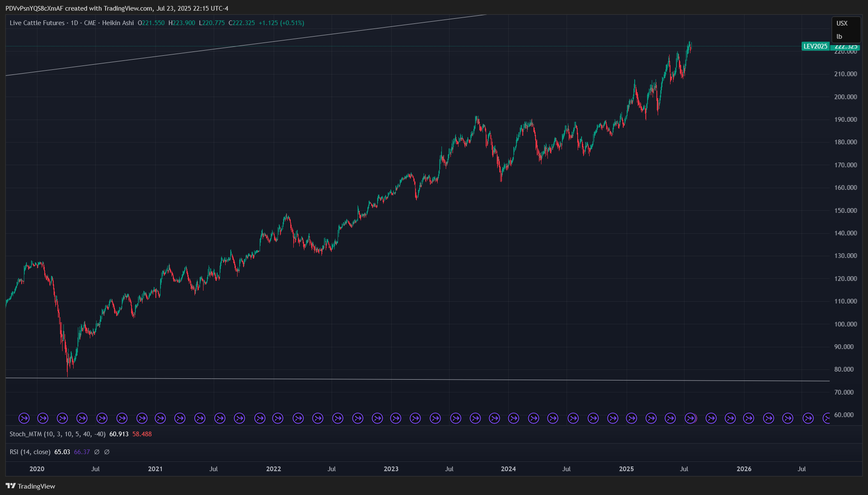Click the TradingView wordmark link

pos(36,486)
